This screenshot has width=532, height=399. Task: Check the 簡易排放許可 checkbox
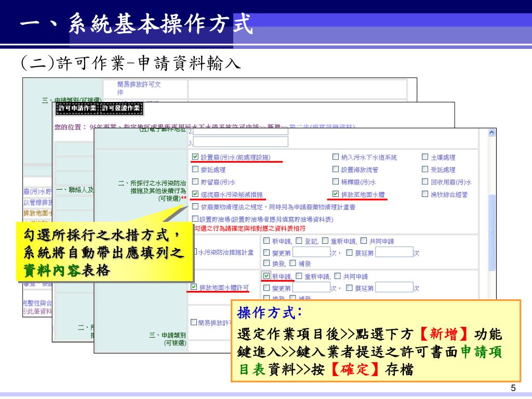pos(194,322)
